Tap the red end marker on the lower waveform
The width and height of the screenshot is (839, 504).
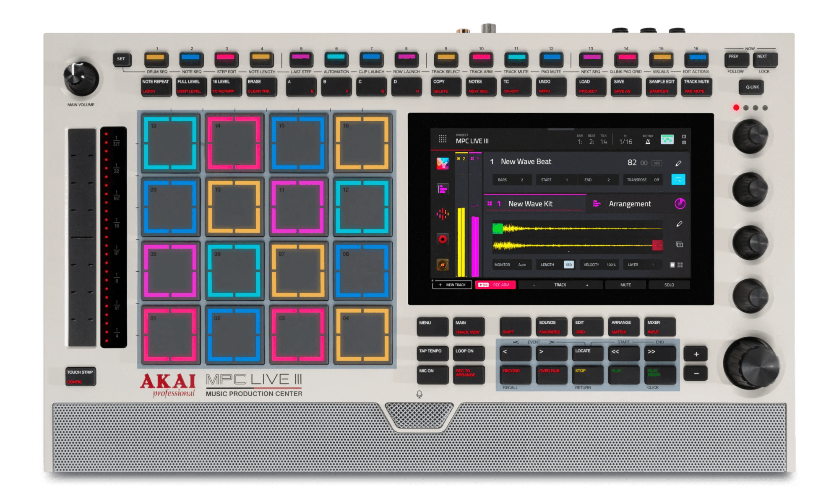pyautogui.click(x=657, y=245)
